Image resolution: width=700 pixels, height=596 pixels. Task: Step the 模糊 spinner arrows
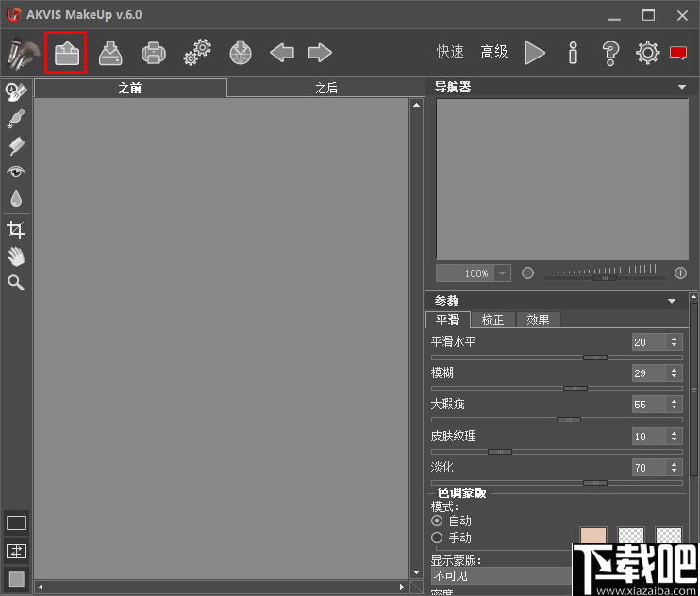pos(675,373)
